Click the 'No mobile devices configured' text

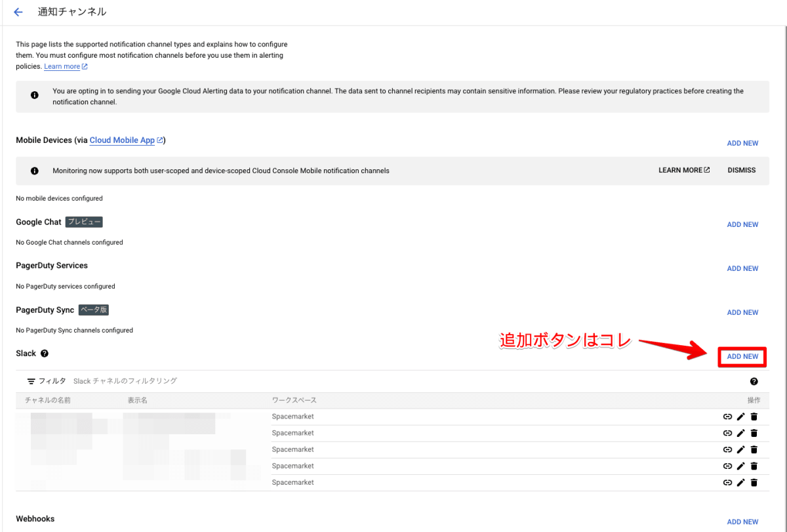(59, 198)
